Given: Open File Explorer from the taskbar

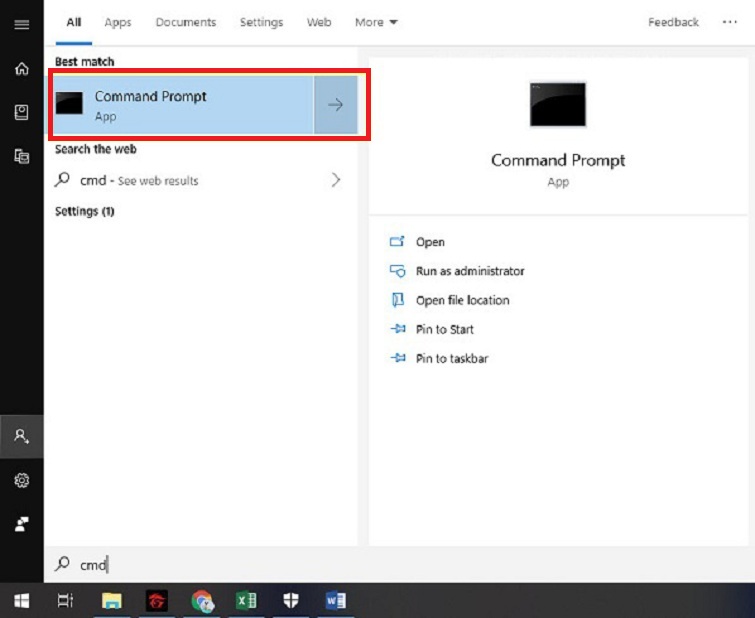Looking at the screenshot, I should [x=112, y=600].
